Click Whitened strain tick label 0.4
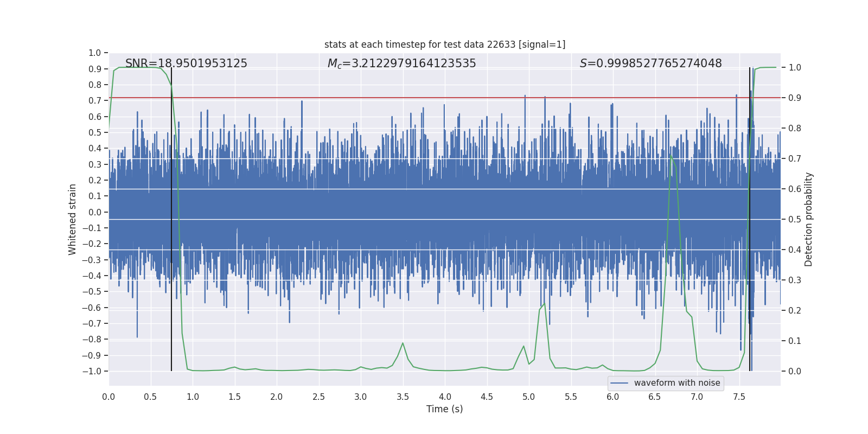 click(95, 149)
